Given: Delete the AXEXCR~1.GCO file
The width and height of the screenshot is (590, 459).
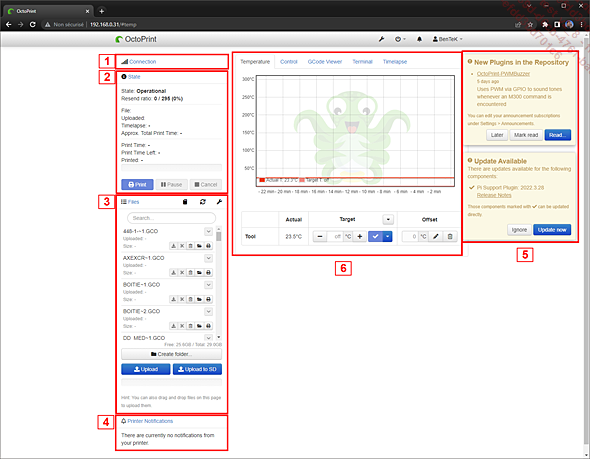Looking at the screenshot, I should [x=191, y=272].
